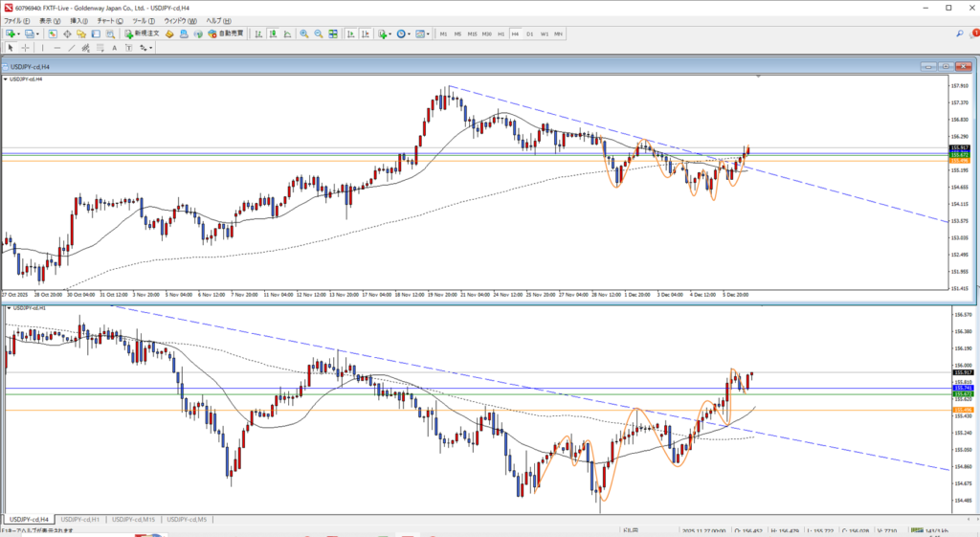Enable the D1 daily timeframe
980x537 pixels.
tap(529, 34)
